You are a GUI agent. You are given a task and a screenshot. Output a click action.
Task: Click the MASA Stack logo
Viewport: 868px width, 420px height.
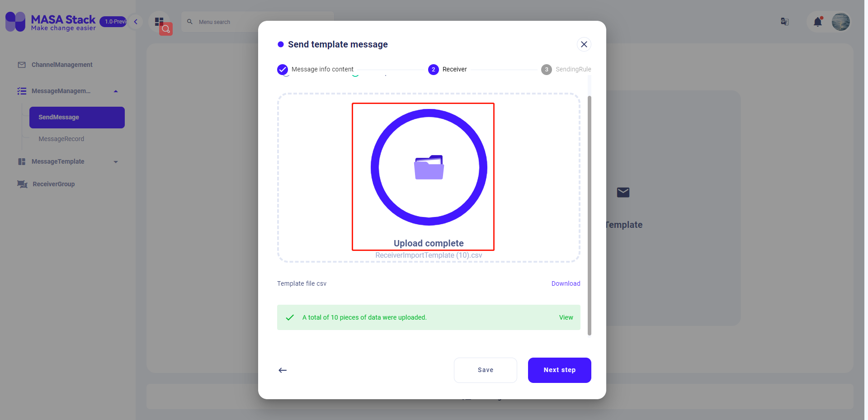51,22
